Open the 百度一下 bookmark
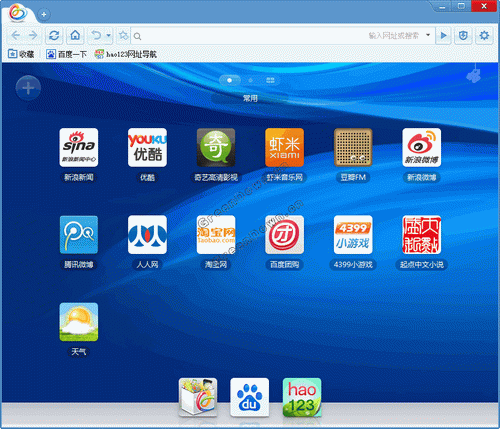 (x=66, y=54)
